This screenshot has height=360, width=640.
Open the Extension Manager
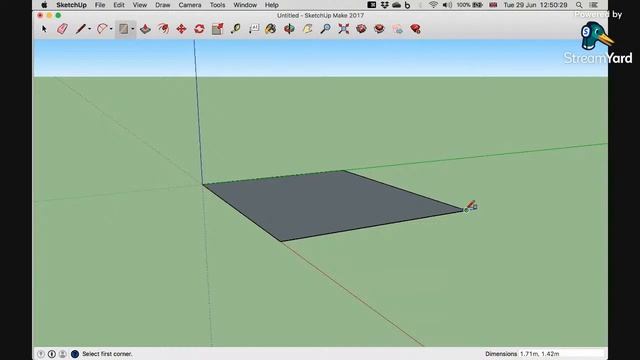[416, 29]
